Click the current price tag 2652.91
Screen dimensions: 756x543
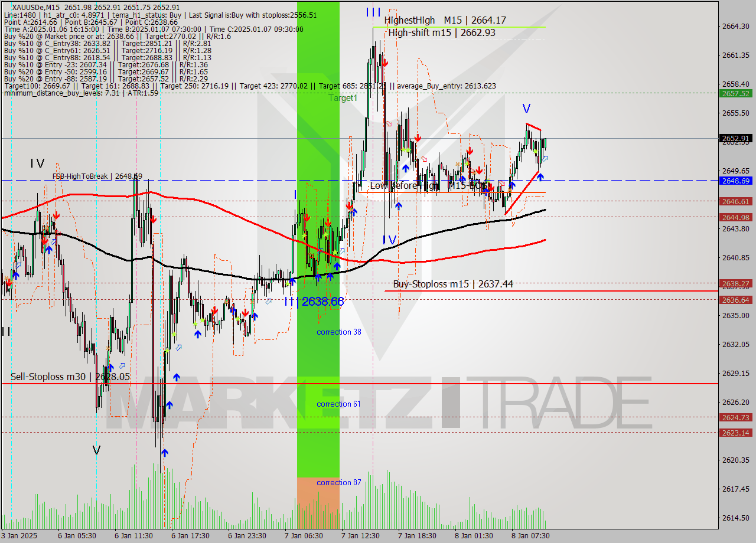coord(735,139)
